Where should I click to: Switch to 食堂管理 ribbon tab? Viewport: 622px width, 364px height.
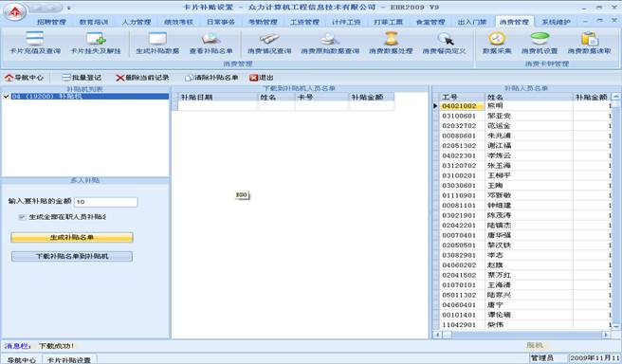point(430,22)
